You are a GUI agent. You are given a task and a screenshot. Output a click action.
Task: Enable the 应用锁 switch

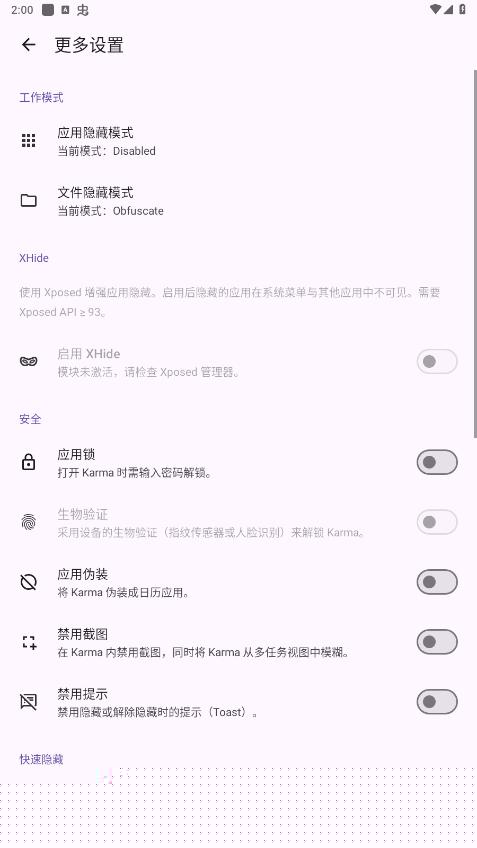click(437, 462)
